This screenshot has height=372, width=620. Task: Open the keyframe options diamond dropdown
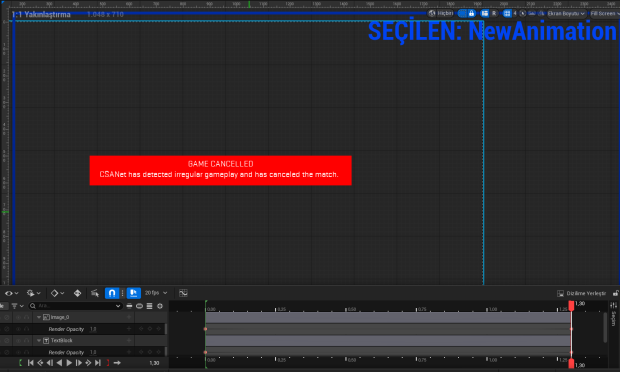coord(57,293)
